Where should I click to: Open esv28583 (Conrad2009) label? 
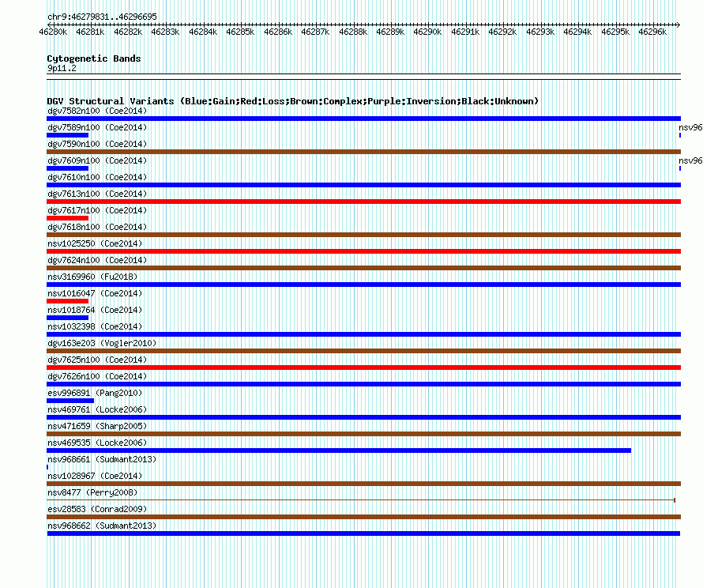pyautogui.click(x=97, y=509)
